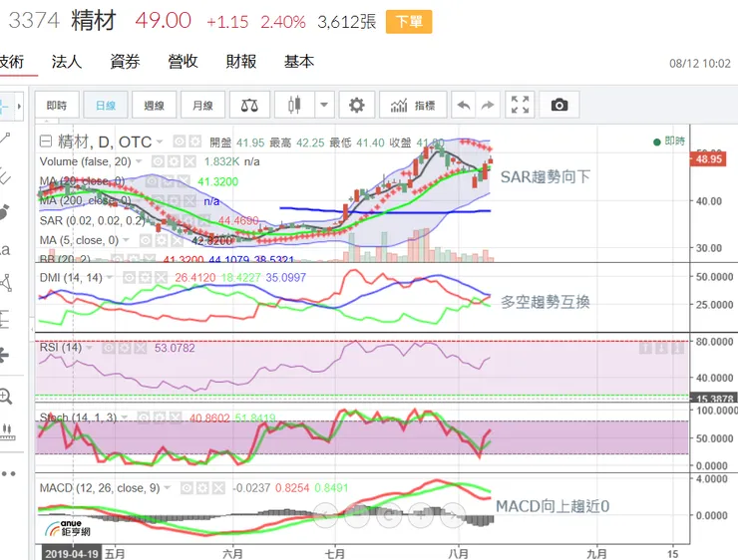Open Volume (false, 20) dropdown arrow
This screenshot has width=738, height=560.
(139, 161)
